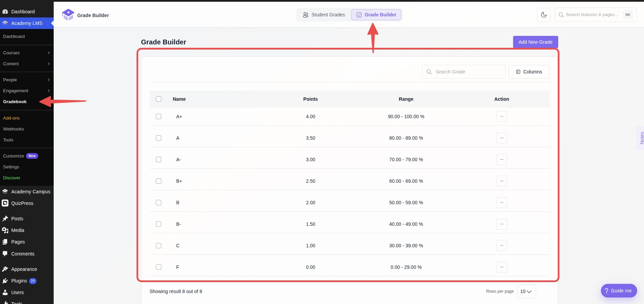Open Plugins plug icon
The image size is (644, 304).
pyautogui.click(x=5, y=281)
